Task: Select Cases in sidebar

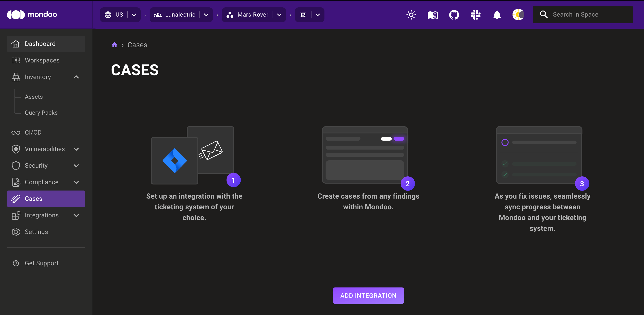Action: pyautogui.click(x=46, y=199)
